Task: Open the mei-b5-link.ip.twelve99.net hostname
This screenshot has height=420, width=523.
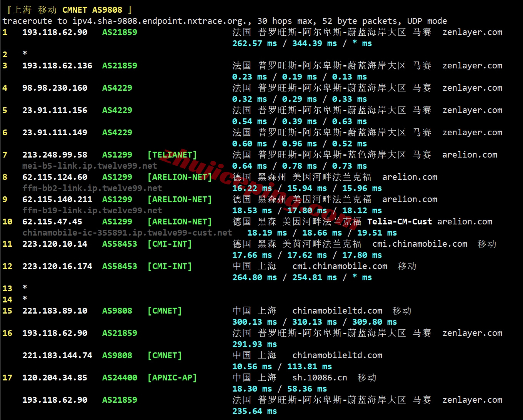Action: click(x=90, y=166)
